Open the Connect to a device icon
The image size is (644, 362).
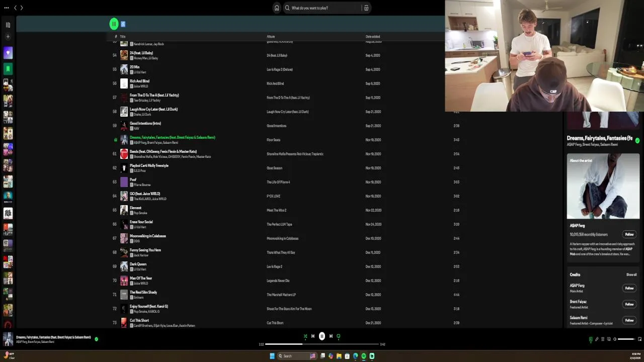[x=609, y=339]
